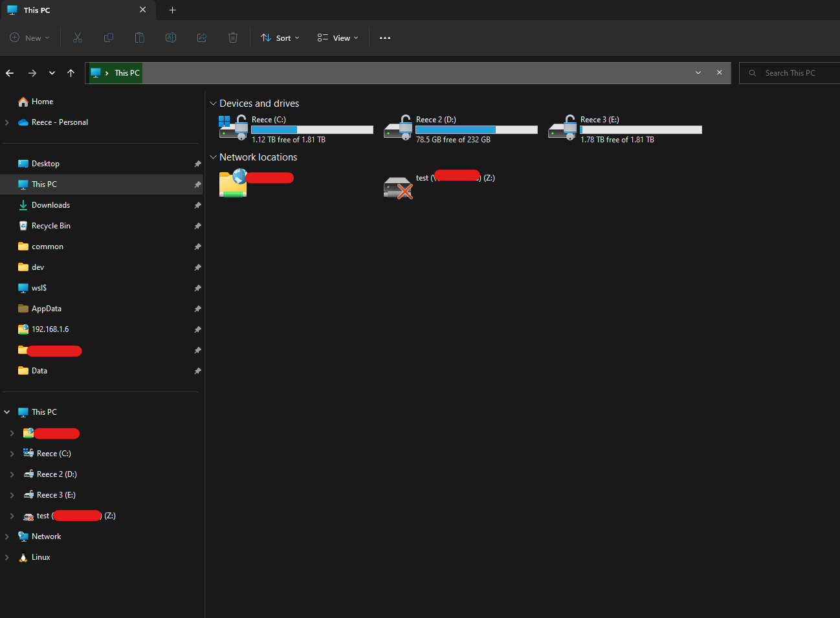Open 192.168.1.6 network shortcut
This screenshot has width=840, height=618.
50,329
